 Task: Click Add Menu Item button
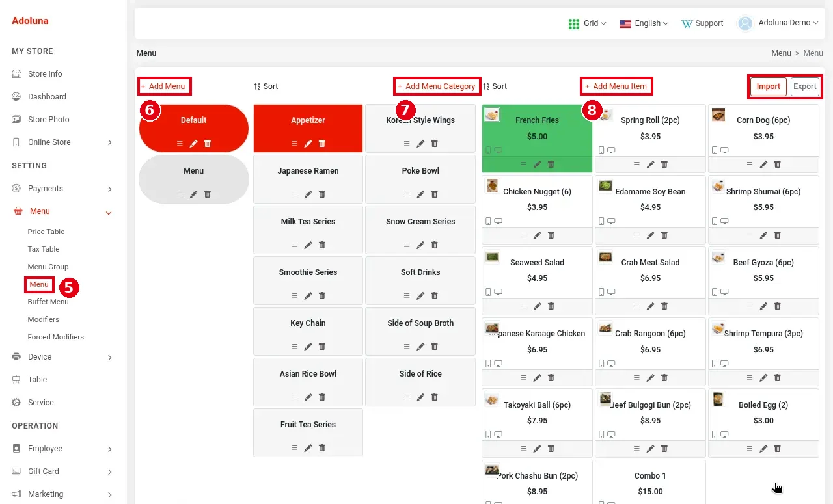click(x=616, y=86)
